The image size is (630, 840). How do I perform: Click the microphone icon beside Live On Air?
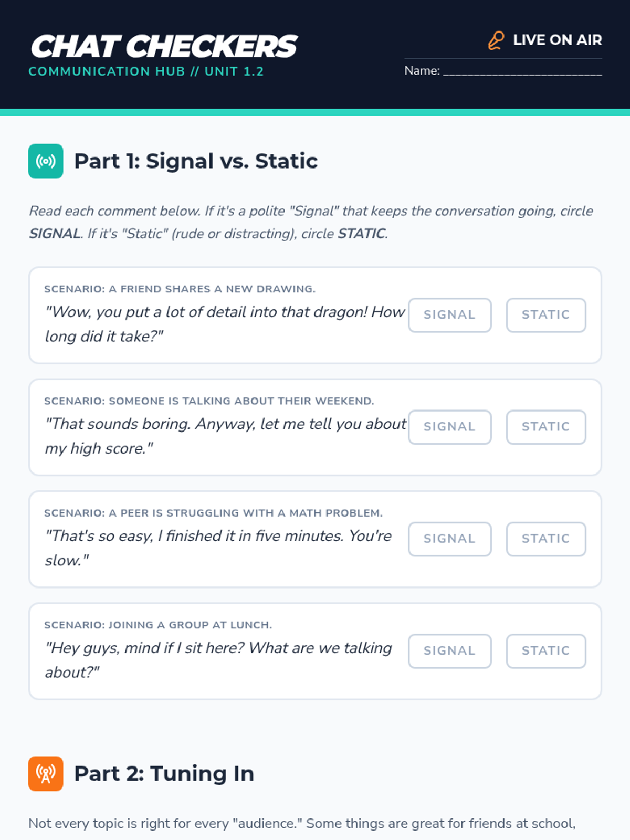pyautogui.click(x=496, y=40)
